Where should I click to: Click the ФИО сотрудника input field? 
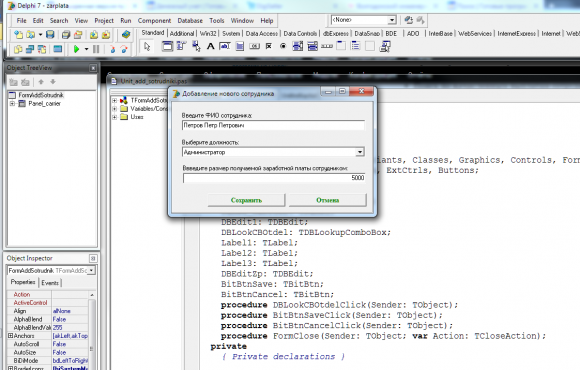click(273, 125)
